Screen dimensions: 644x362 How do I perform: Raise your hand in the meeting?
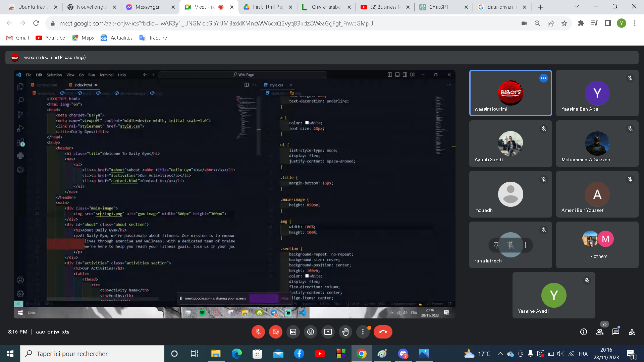(x=345, y=332)
